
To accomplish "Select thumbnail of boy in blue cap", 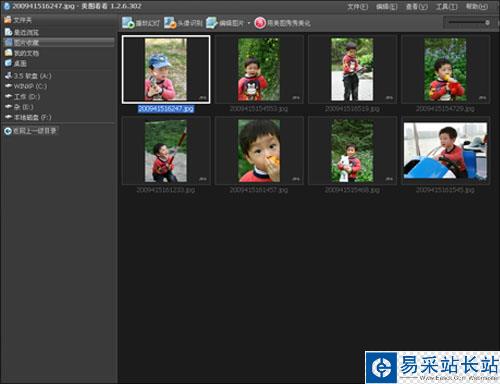I will tap(166, 69).
